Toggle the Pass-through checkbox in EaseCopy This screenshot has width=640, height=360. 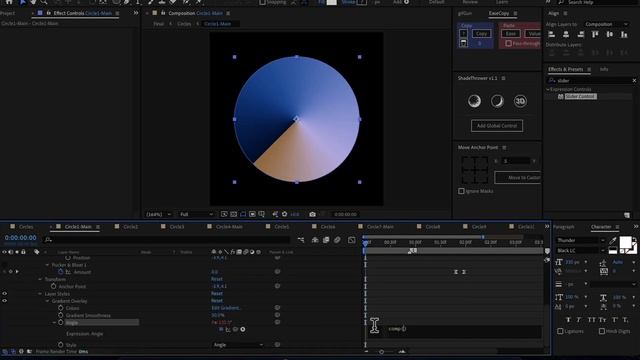pos(509,43)
